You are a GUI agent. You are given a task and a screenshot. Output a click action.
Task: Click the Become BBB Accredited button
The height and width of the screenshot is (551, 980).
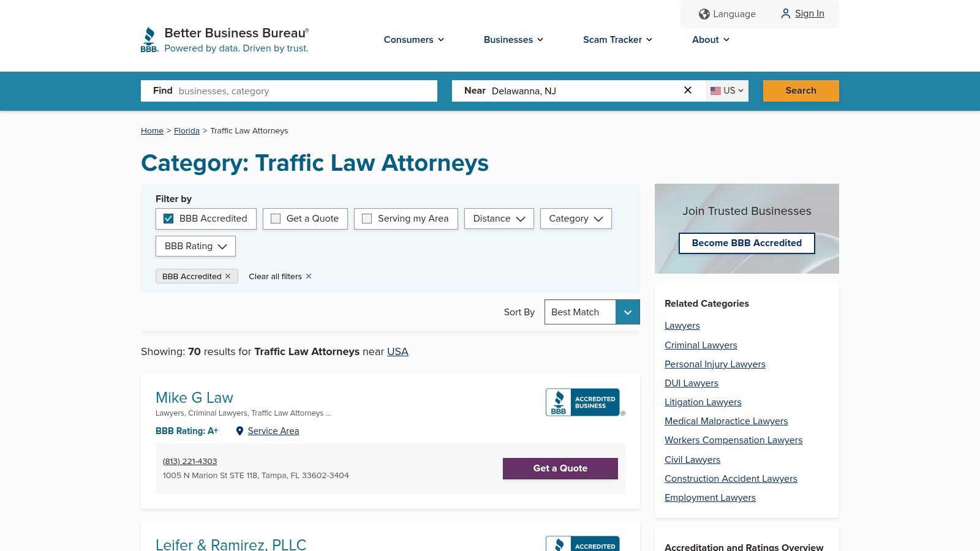[747, 243]
